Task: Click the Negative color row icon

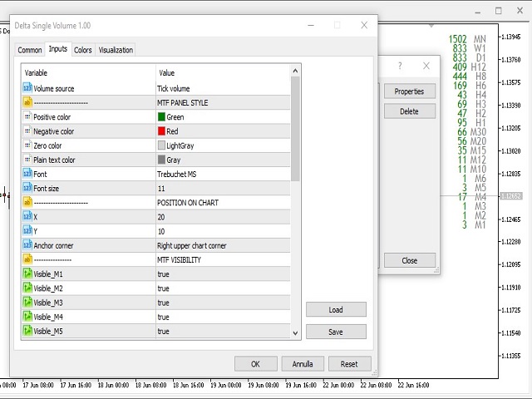Action: [x=27, y=131]
